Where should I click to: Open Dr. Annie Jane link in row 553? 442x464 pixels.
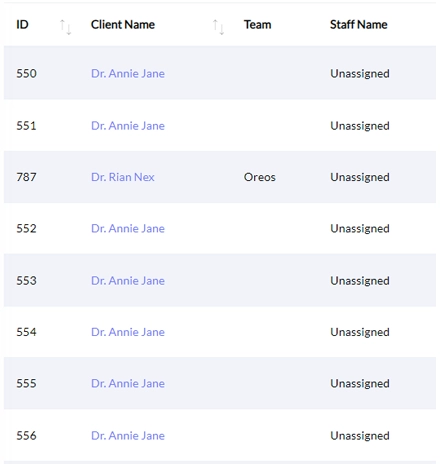128,281
